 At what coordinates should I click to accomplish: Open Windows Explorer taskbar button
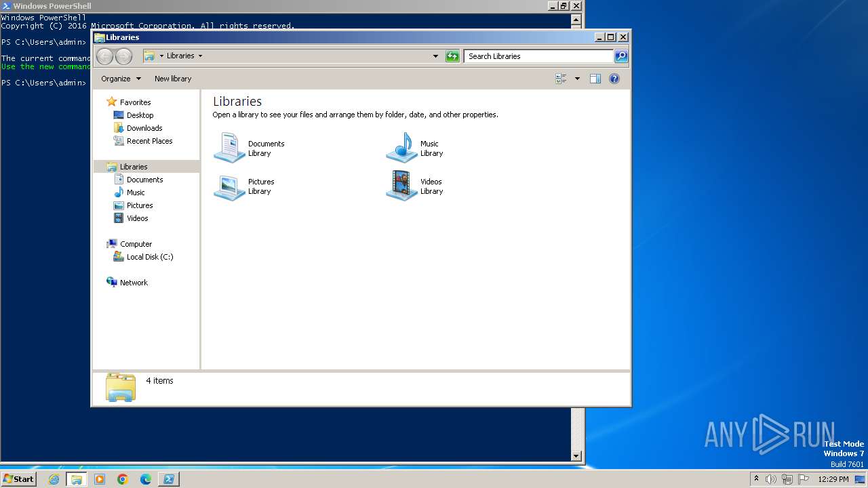click(x=77, y=479)
